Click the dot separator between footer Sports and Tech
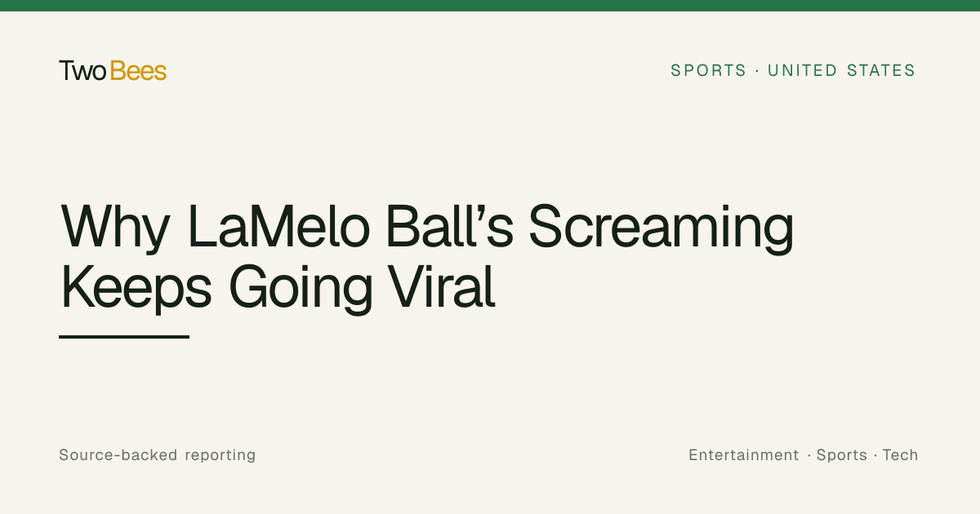Image resolution: width=980 pixels, height=514 pixels. (875, 455)
